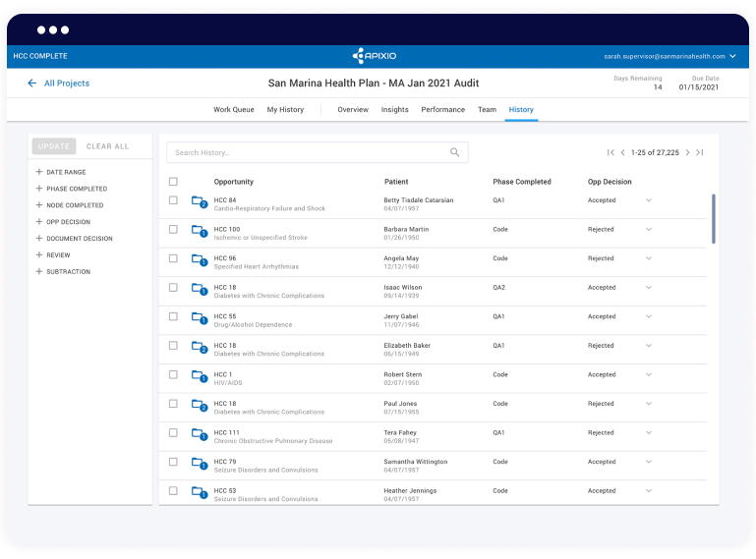
Task: Expand the Node Completed filter
Action: (70, 205)
